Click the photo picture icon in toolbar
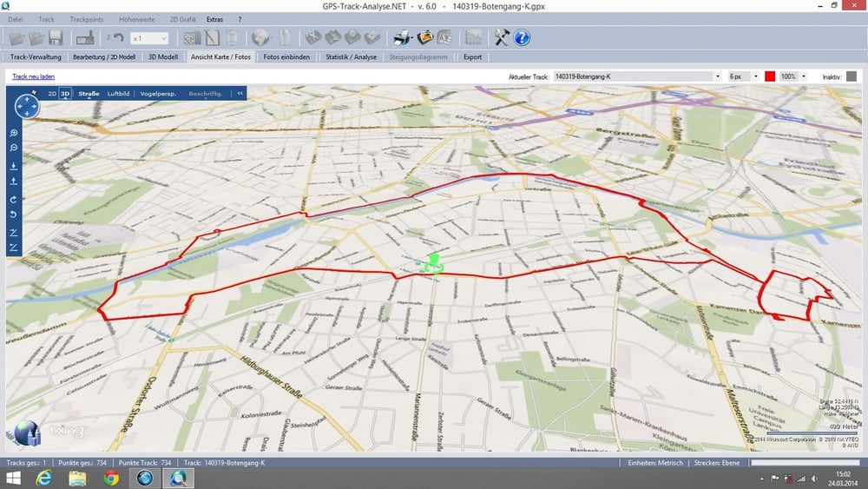The width and height of the screenshot is (868, 489). 425,37
